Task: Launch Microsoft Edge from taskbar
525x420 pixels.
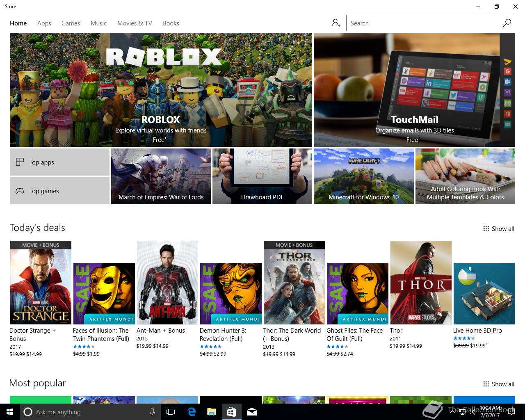Action: [191, 412]
